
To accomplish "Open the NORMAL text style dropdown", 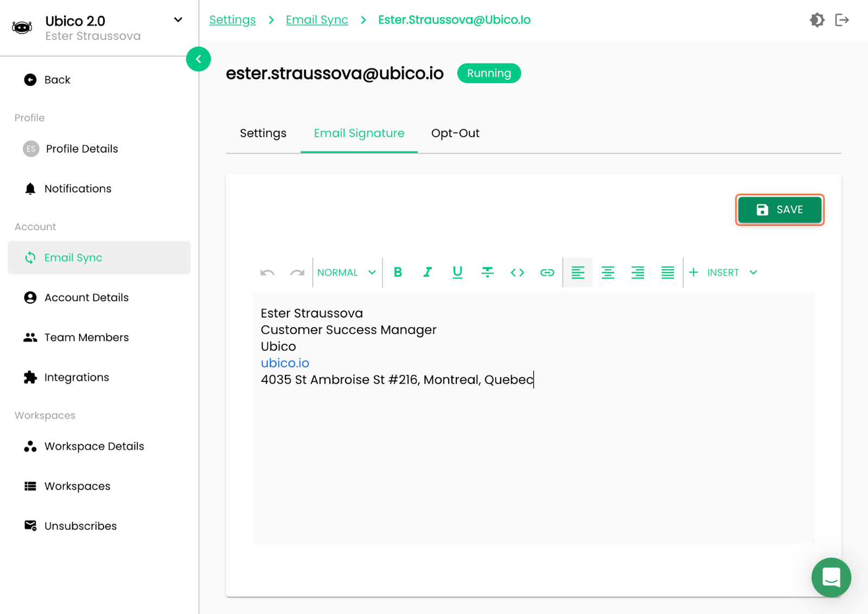I will coord(347,273).
